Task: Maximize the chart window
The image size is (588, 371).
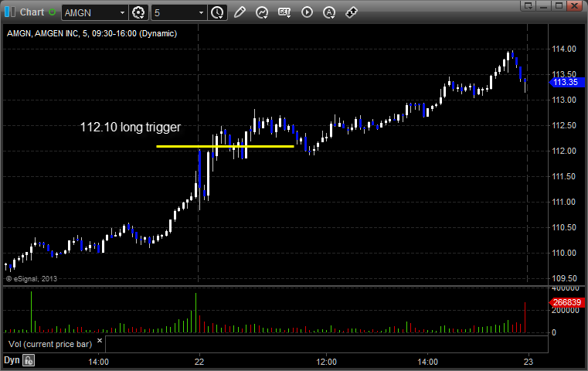Action: coord(559,5)
